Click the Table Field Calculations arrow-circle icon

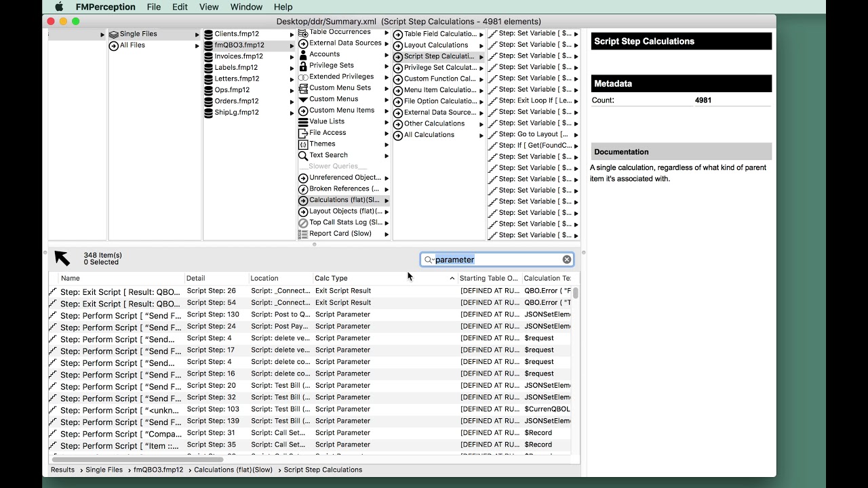(398, 34)
